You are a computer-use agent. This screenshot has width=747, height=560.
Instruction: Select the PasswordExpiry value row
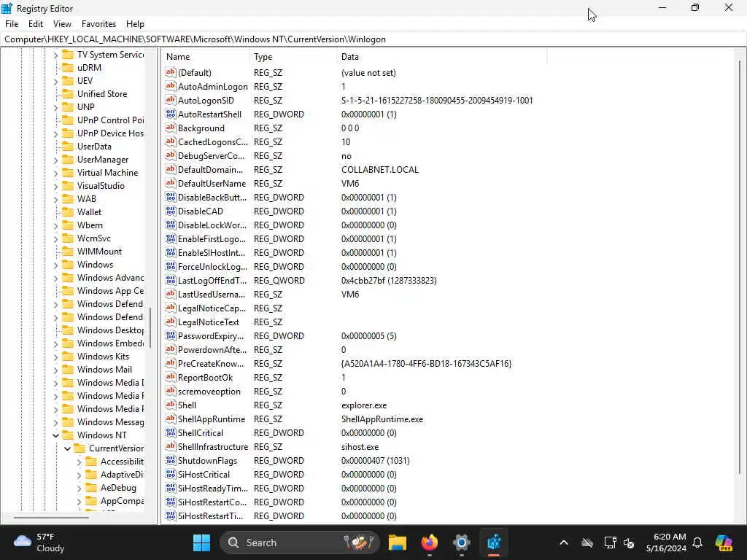pyautogui.click(x=281, y=335)
